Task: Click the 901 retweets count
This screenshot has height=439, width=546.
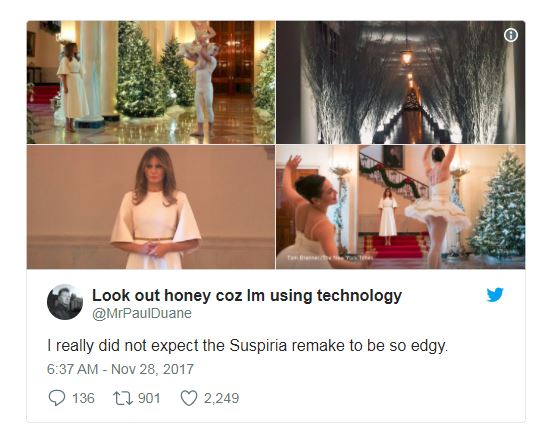Action: tap(149, 398)
